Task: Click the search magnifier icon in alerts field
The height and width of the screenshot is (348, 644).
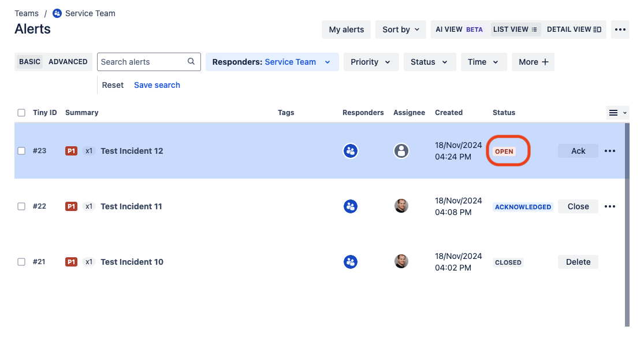Action: (x=191, y=62)
